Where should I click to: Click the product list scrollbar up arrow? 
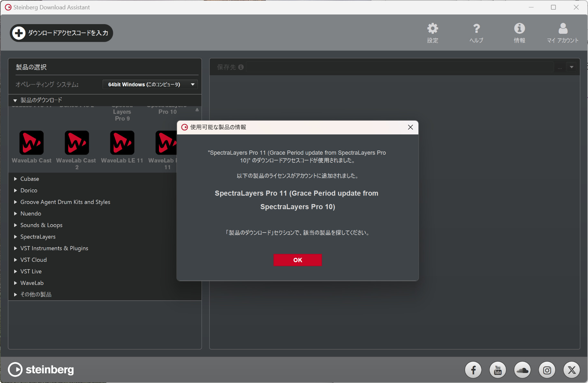[x=197, y=110]
